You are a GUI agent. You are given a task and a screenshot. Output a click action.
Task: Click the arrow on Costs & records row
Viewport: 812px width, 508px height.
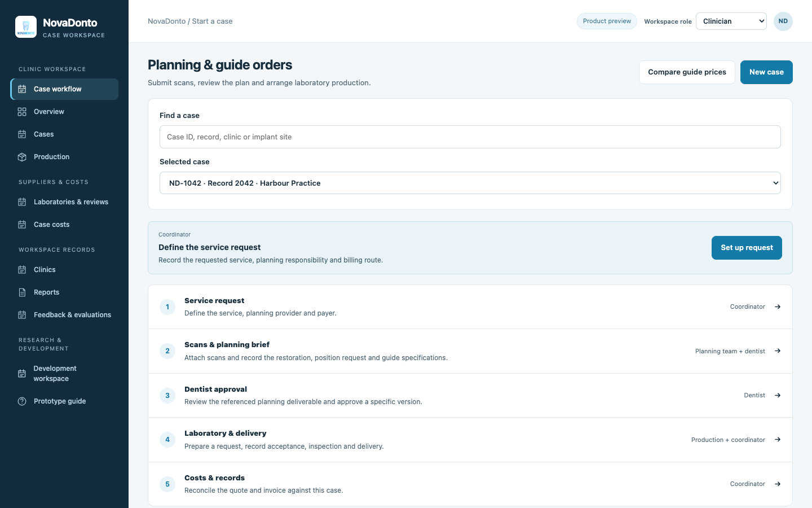[778, 484]
